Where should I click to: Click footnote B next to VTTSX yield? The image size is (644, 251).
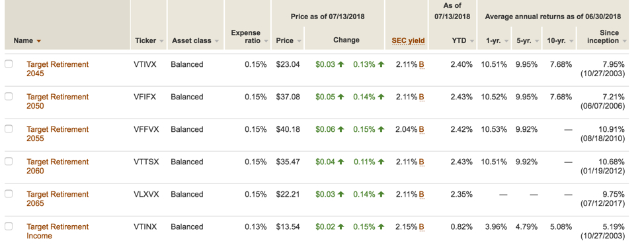(421, 162)
